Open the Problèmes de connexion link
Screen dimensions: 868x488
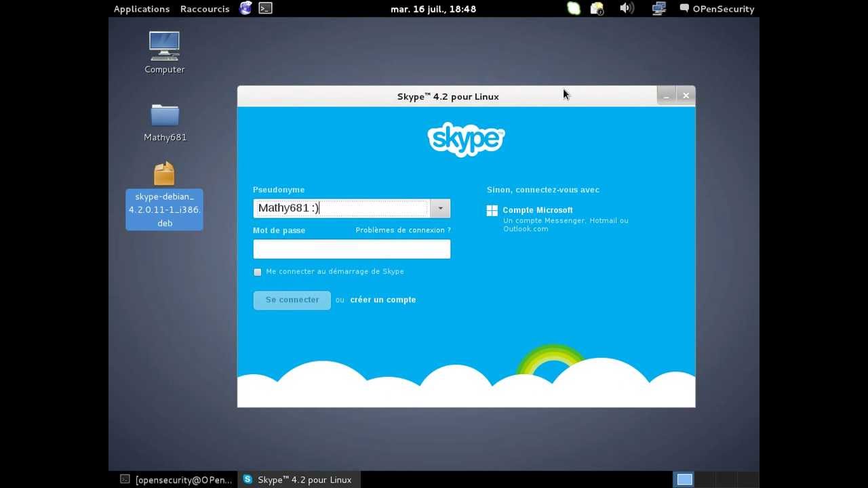tap(403, 230)
